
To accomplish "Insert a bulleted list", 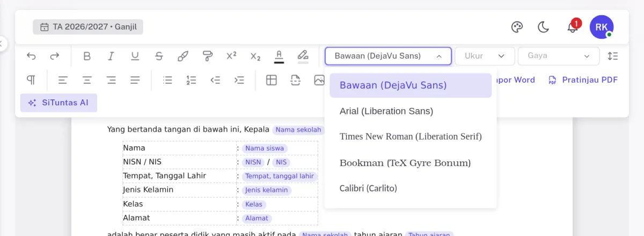I will click(167, 80).
